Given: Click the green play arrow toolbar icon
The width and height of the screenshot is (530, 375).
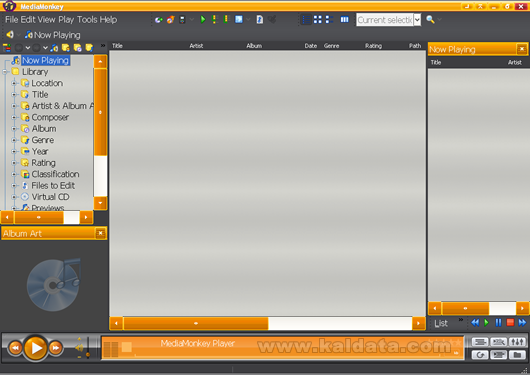Looking at the screenshot, I should tap(203, 20).
